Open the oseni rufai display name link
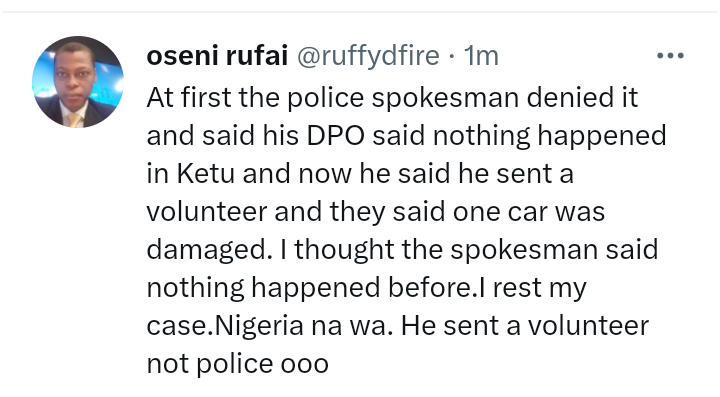This screenshot has width=720, height=397. 217,56
